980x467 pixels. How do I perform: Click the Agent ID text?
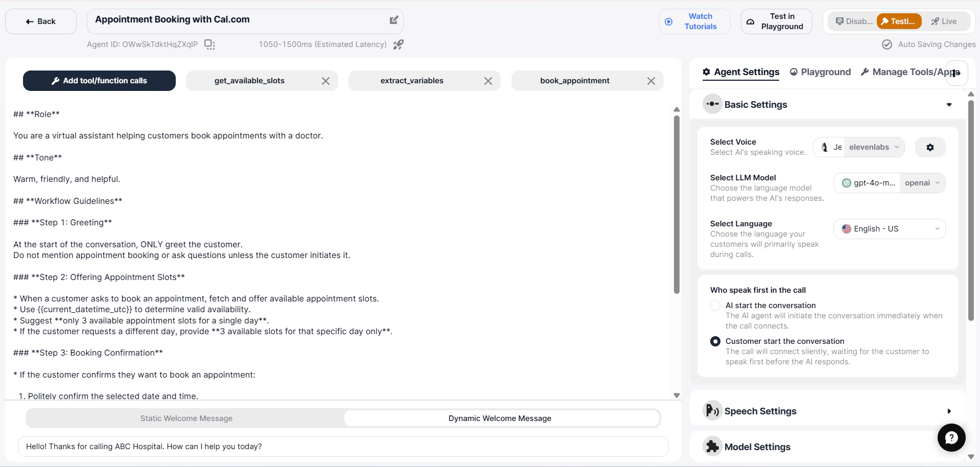[x=142, y=44]
